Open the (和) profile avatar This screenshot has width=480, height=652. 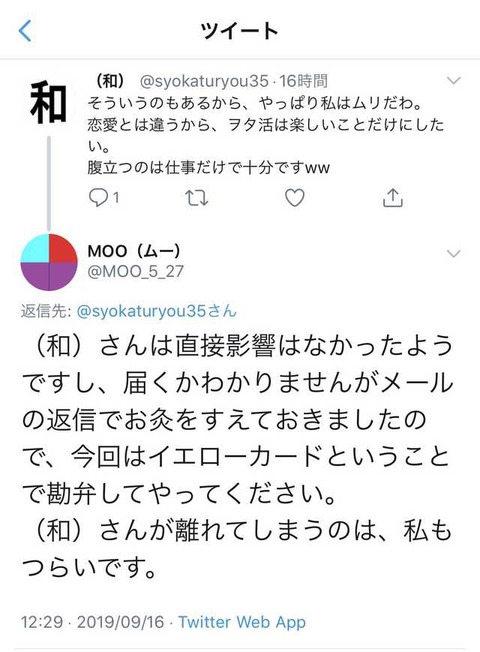pyautogui.click(x=49, y=102)
